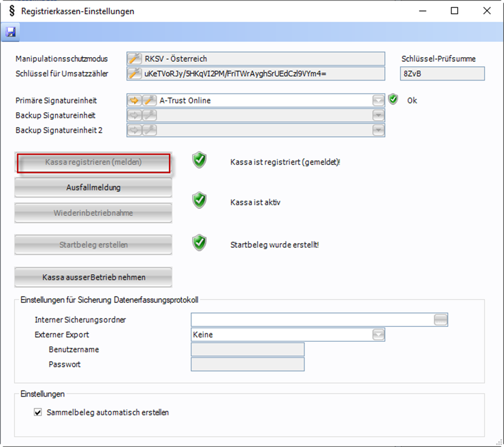
Task: Open the Externer Export dropdown
Action: click(378, 335)
